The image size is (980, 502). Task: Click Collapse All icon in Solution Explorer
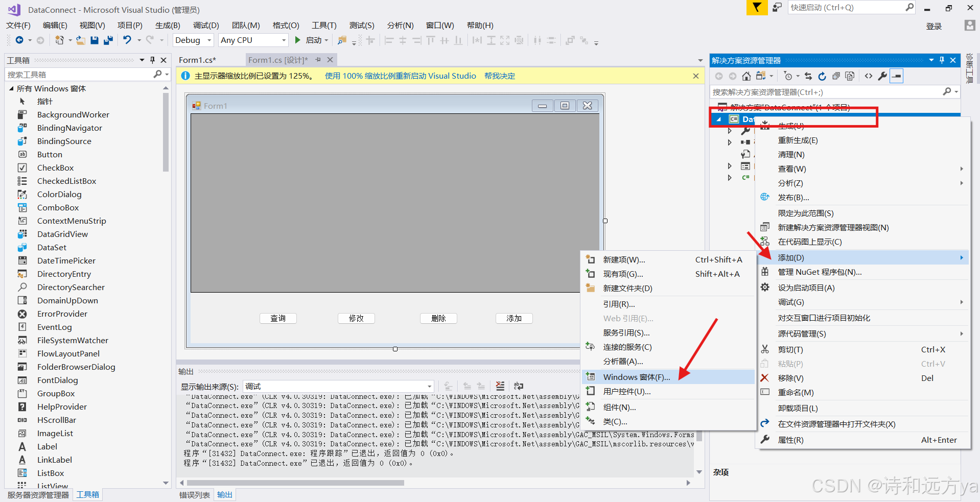pyautogui.click(x=836, y=76)
